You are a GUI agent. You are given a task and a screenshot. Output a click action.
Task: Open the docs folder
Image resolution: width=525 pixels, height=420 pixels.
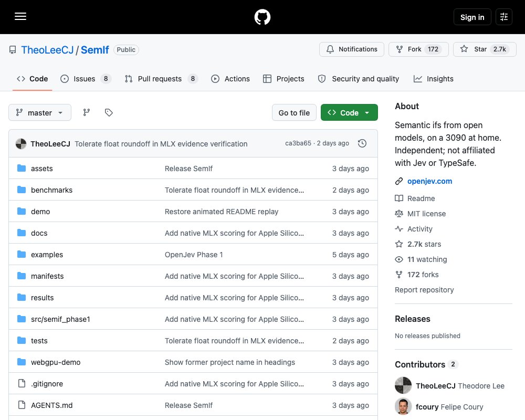(x=39, y=233)
